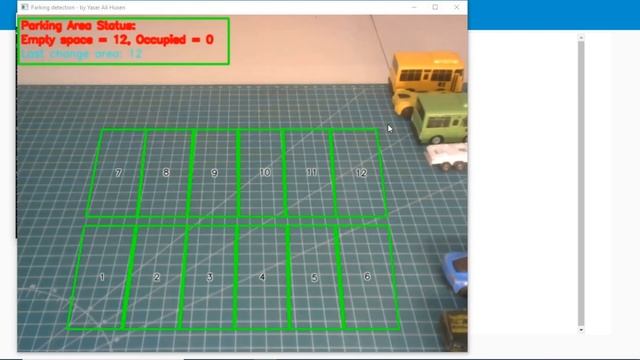Screen dimensions: 640x360
Task: Click parking slot number 3
Action: 210,277
